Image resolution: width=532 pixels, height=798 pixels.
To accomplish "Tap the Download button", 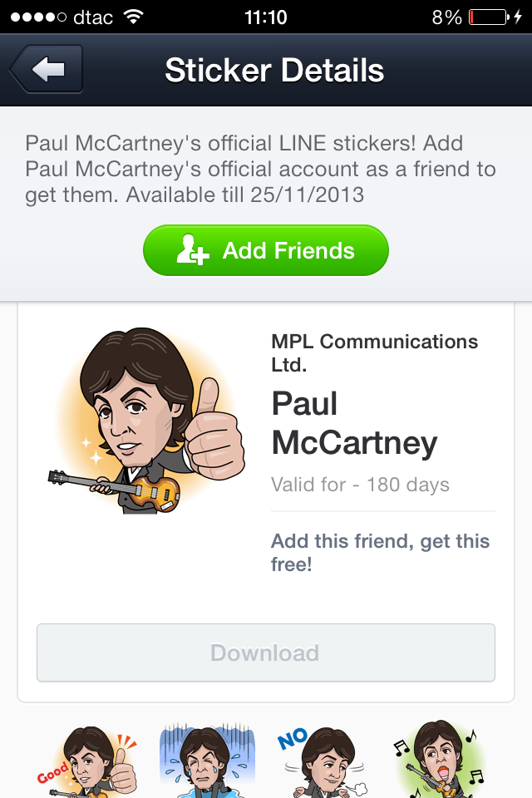I will (265, 653).
